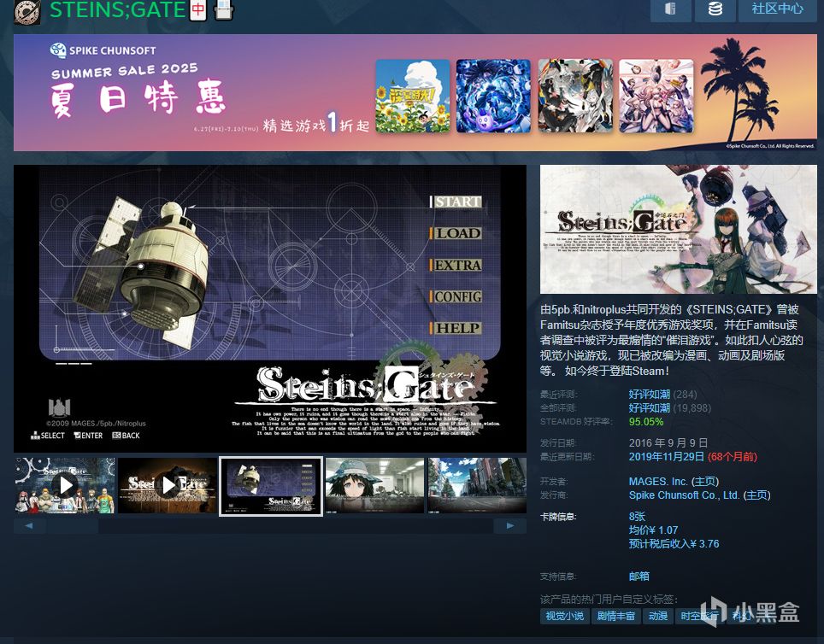Select the 动漫 tag
824x644 pixels.
click(x=657, y=616)
